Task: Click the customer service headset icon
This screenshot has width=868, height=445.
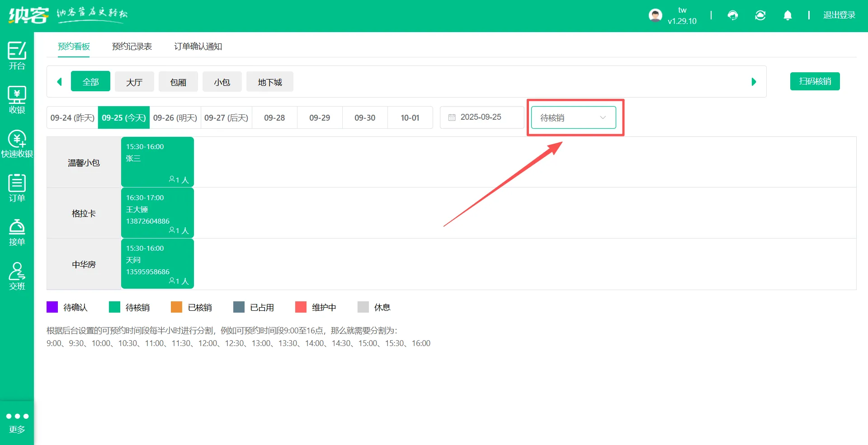Action: point(733,15)
